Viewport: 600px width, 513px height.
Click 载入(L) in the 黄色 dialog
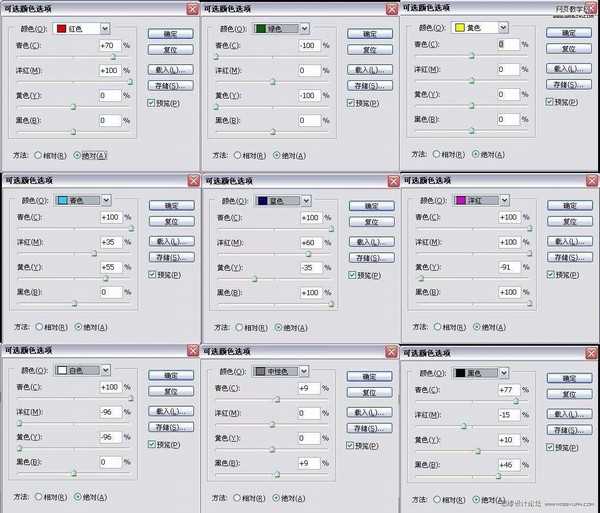[569, 68]
